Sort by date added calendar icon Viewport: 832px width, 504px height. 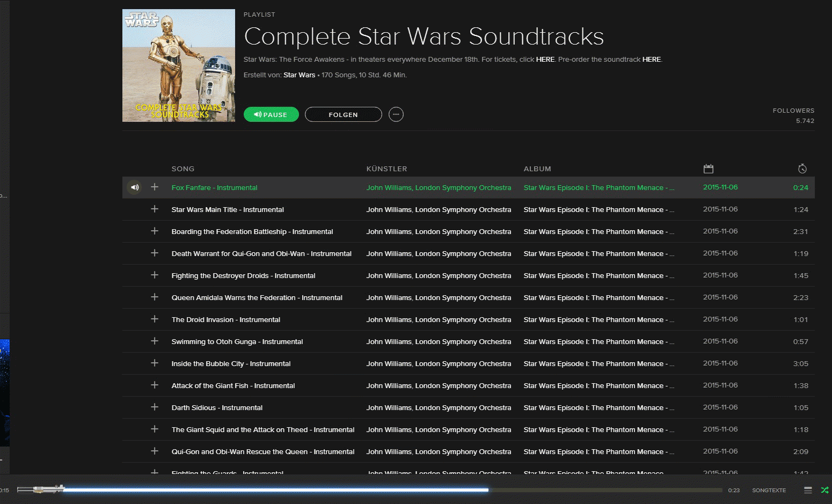point(709,169)
